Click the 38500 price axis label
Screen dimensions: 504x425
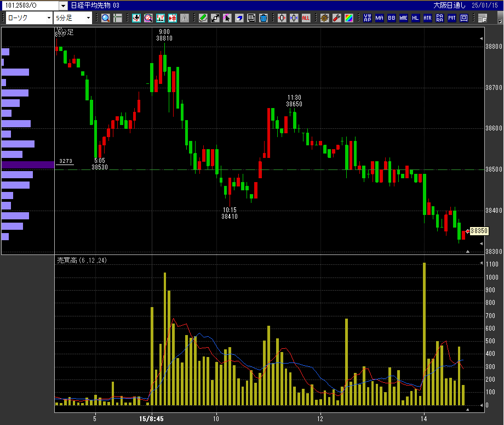point(494,169)
